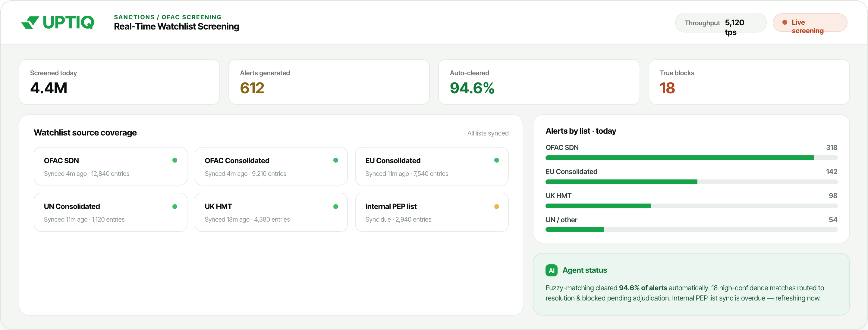Click the OFAC Consolidated green status dot
The height and width of the screenshot is (330, 868).
[336, 160]
